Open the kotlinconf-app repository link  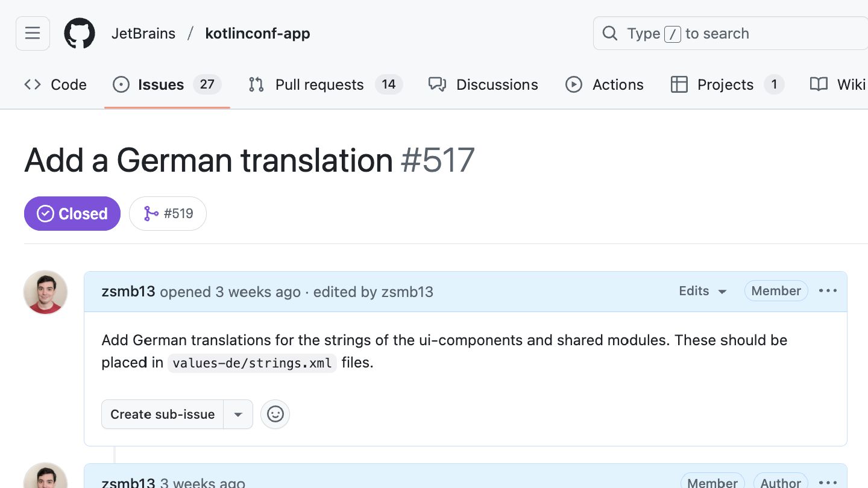click(x=257, y=34)
